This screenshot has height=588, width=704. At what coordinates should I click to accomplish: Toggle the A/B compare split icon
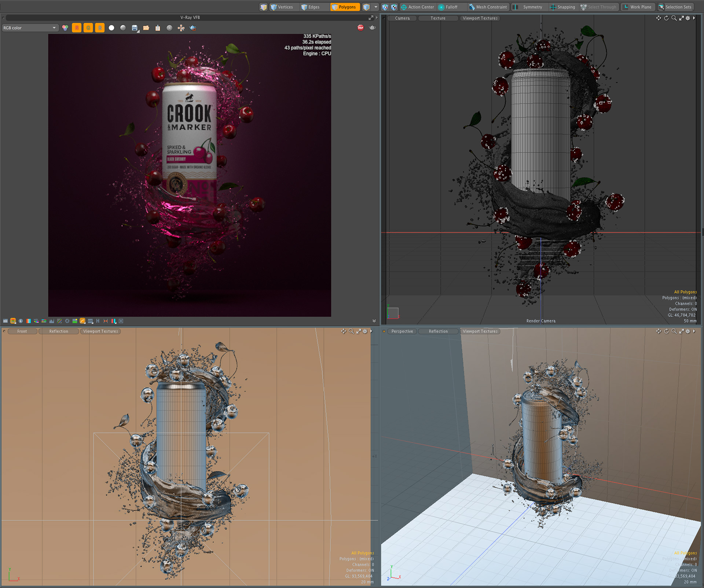point(106,321)
